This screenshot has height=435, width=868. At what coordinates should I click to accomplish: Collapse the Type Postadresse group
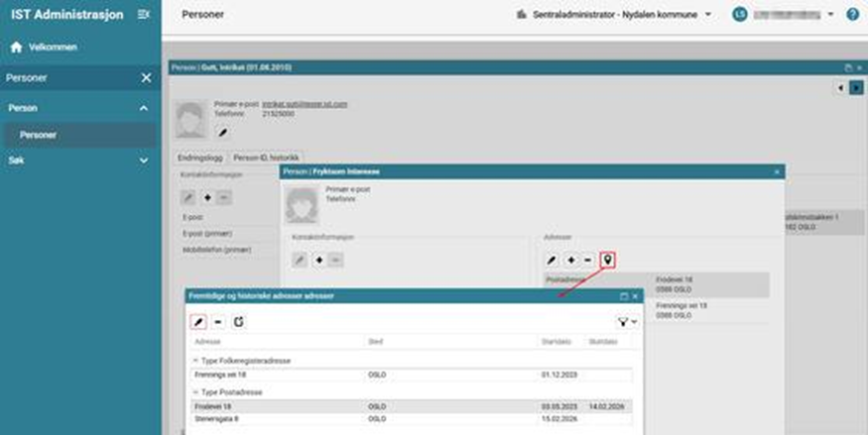(x=195, y=392)
